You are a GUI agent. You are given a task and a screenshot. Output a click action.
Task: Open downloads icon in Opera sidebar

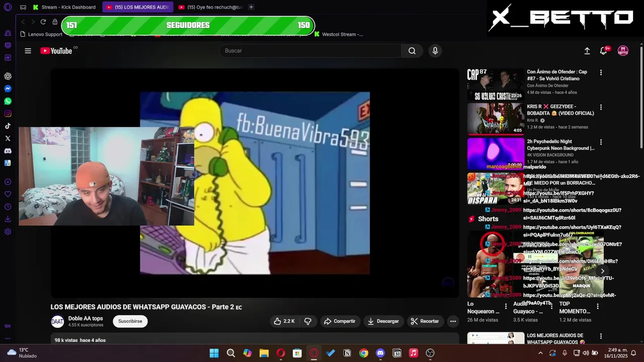pyautogui.click(x=8, y=219)
